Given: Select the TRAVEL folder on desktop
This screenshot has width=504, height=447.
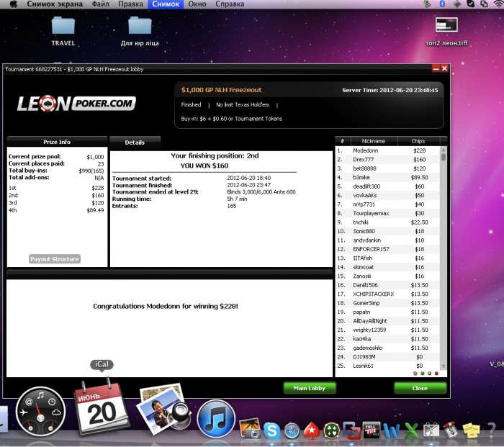Looking at the screenshot, I should [63, 31].
